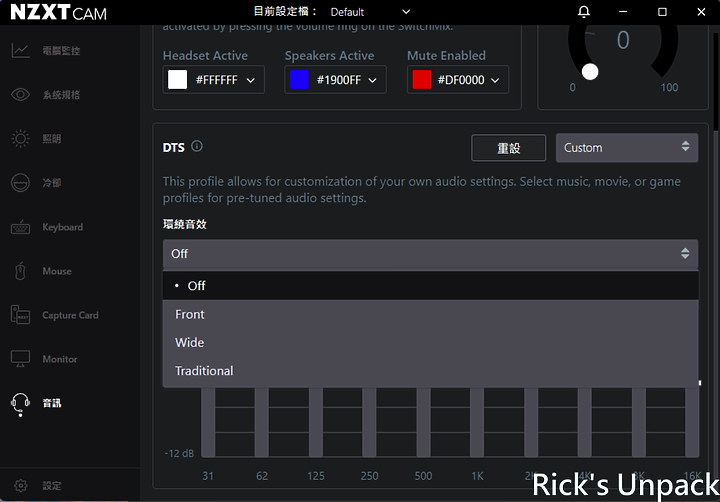Screen dimensions: 720x502
Task: Choose the Wide surround option
Action: point(431,343)
